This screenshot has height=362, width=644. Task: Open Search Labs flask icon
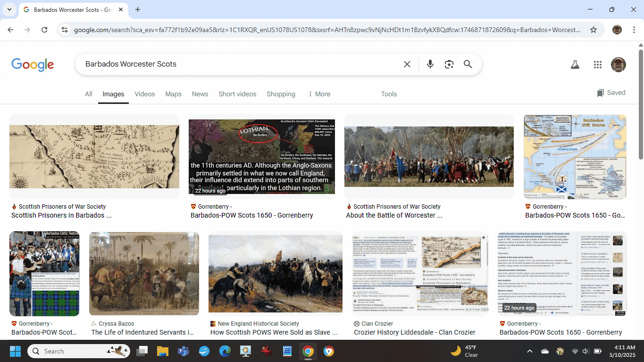(x=575, y=65)
